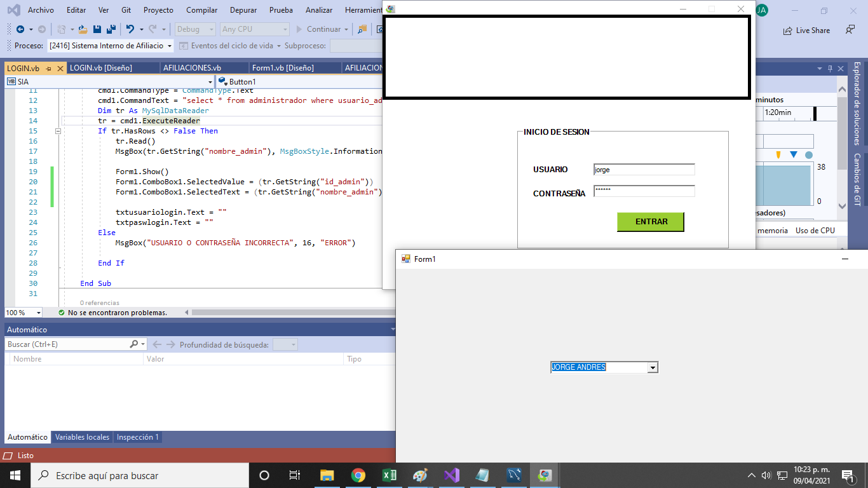The image size is (868, 488).
Task: Open the Depurar menu
Action: tap(243, 10)
